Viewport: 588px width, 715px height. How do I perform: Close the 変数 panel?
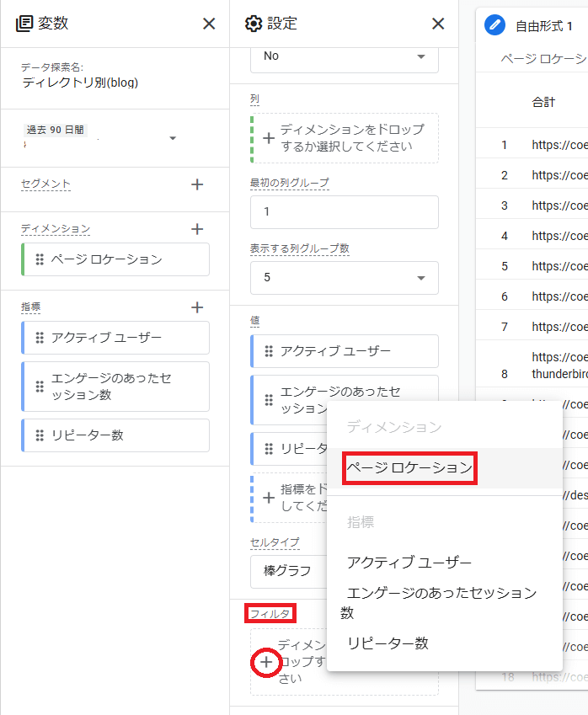(x=209, y=24)
